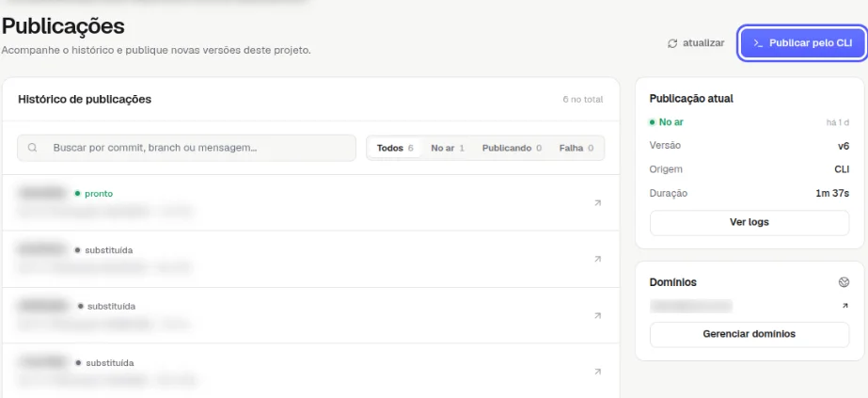The height and width of the screenshot is (398, 868).
Task: Click the globe icon beside Domínios
Action: 844,282
